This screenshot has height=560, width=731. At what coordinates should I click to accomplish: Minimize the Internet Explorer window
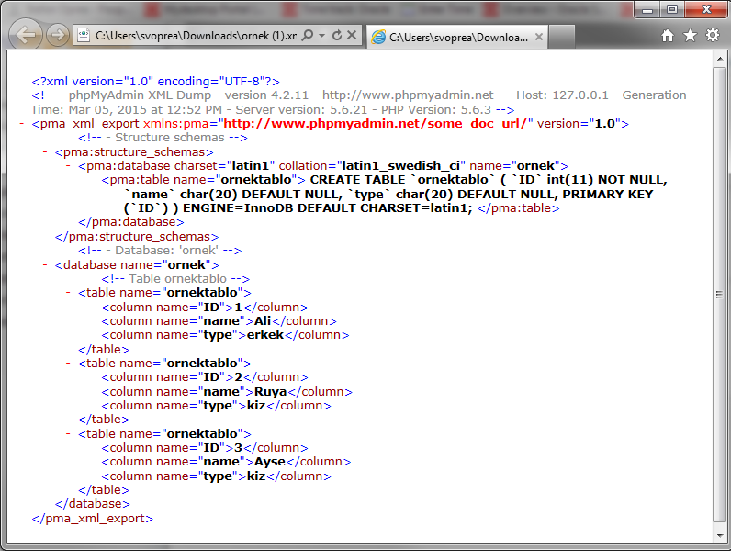tap(647, 9)
